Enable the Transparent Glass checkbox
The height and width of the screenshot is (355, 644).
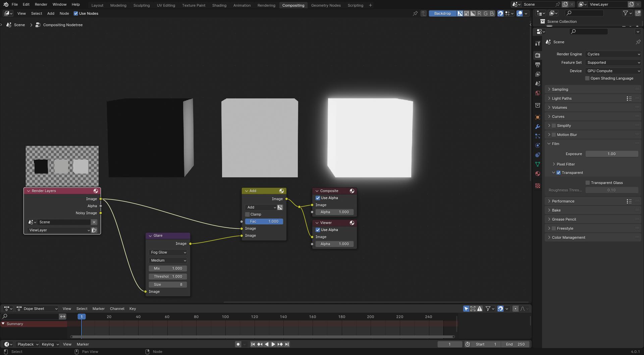tap(588, 183)
